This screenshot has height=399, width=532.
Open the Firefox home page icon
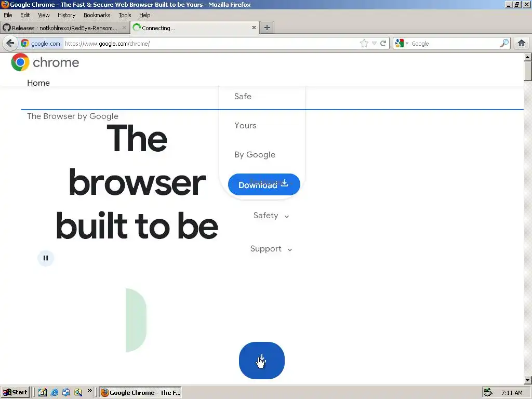click(x=522, y=43)
